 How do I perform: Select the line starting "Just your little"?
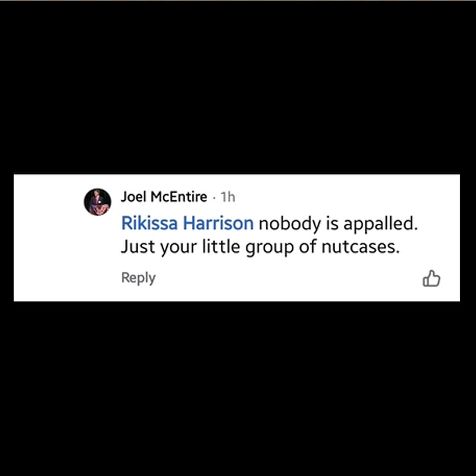[x=260, y=247]
